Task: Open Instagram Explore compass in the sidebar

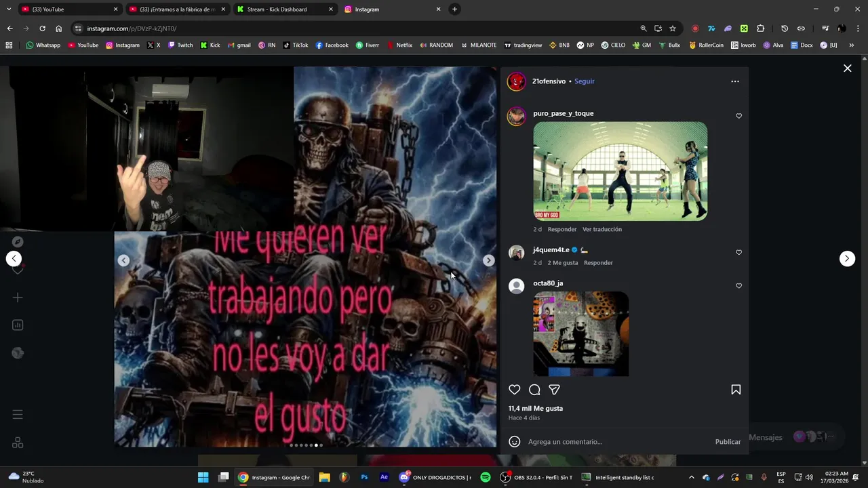Action: (18, 242)
